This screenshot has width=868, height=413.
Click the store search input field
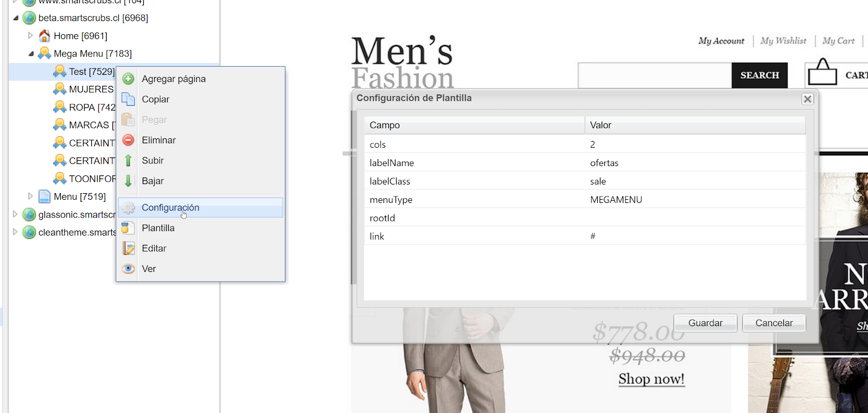tap(655, 75)
